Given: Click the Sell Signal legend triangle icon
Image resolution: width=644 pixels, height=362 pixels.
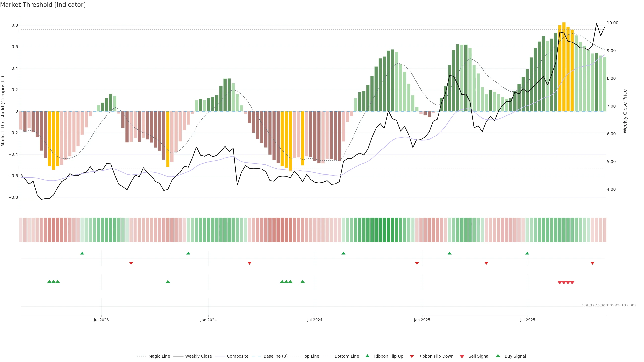Looking at the screenshot, I should [462, 356].
